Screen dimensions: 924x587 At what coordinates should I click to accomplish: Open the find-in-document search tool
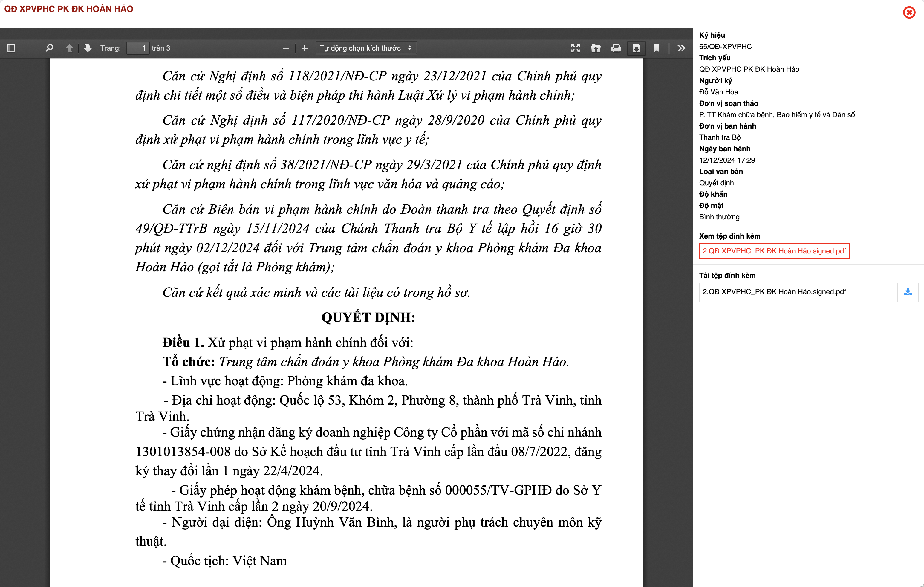(49, 48)
